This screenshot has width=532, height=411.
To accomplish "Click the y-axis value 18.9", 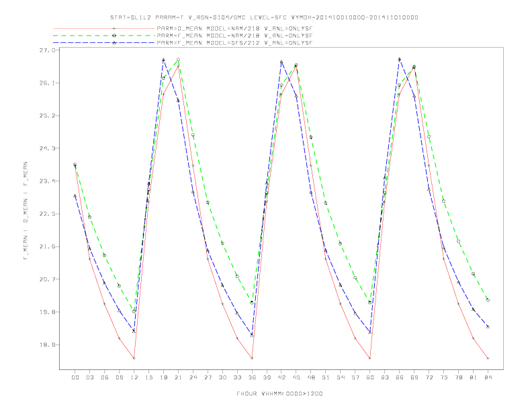I will coord(47,345).
